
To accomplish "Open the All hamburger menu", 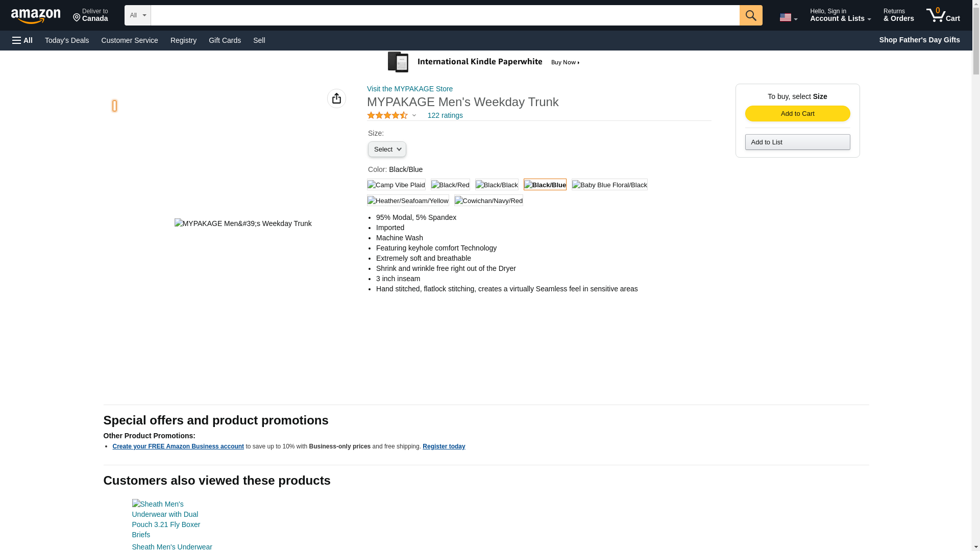I will (x=22, y=40).
